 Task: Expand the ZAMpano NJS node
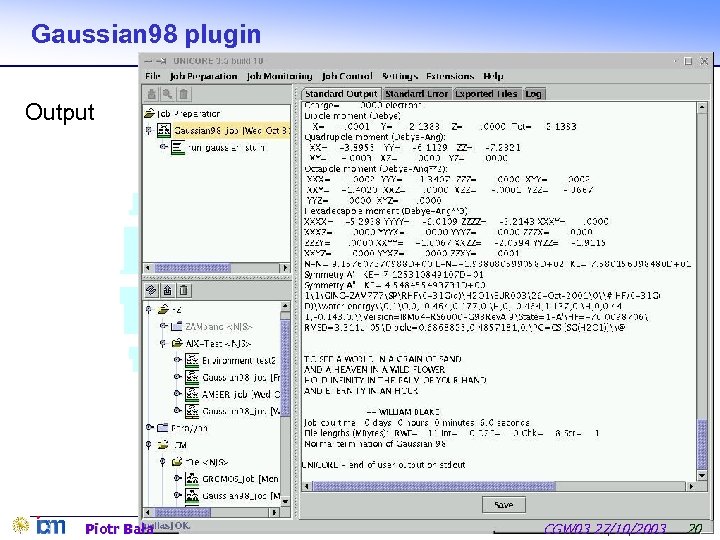point(163,326)
